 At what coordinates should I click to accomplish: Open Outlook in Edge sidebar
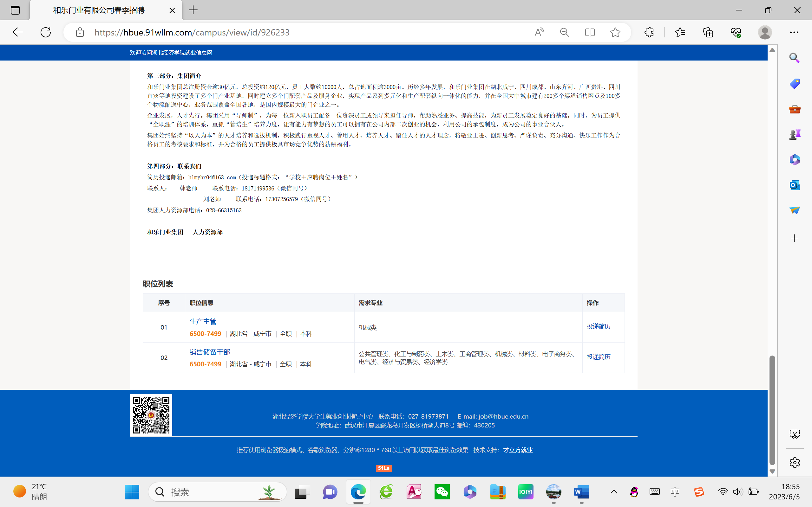point(794,185)
